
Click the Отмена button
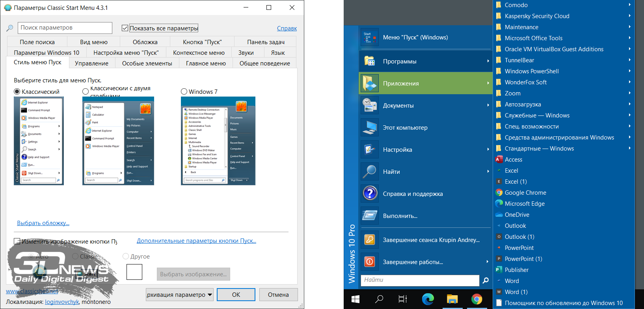point(278,294)
